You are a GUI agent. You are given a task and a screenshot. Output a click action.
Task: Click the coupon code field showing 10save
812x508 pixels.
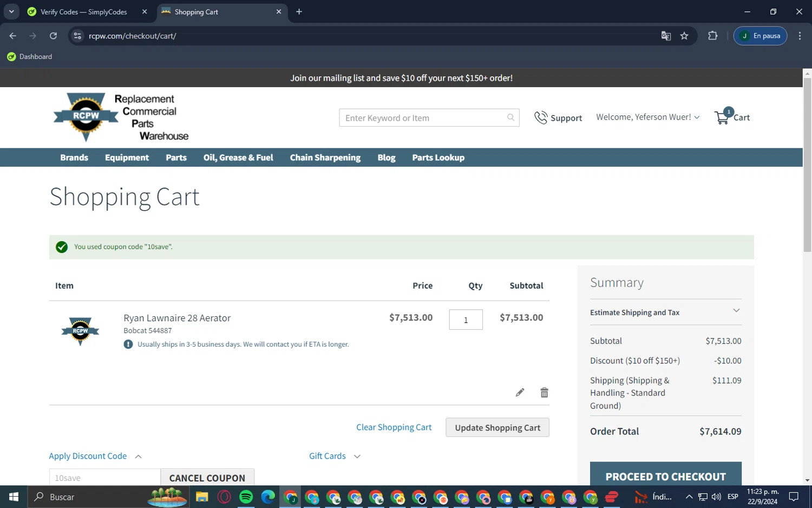(x=104, y=478)
